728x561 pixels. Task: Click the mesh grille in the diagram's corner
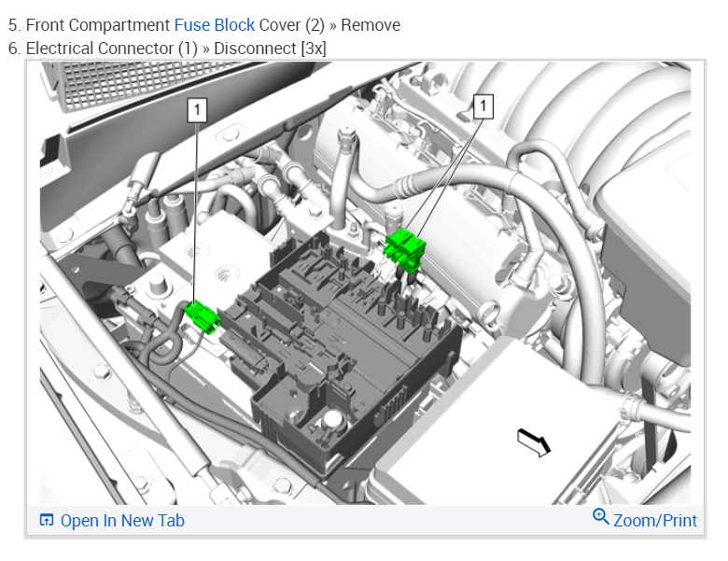144,84
